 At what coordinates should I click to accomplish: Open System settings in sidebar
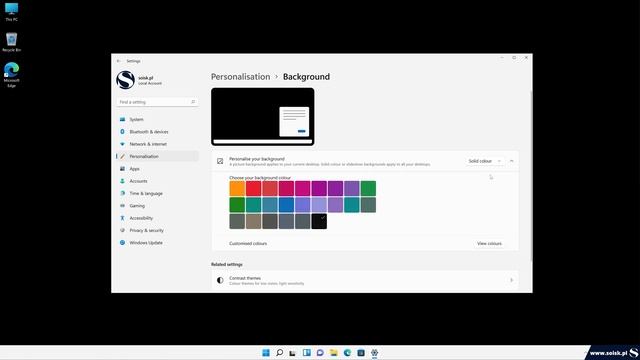pos(157,120)
